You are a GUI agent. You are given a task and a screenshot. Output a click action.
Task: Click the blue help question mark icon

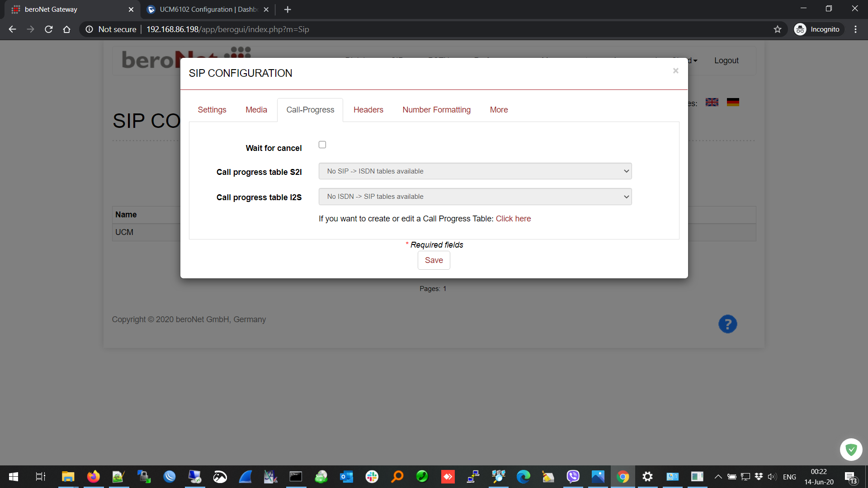coord(727,324)
